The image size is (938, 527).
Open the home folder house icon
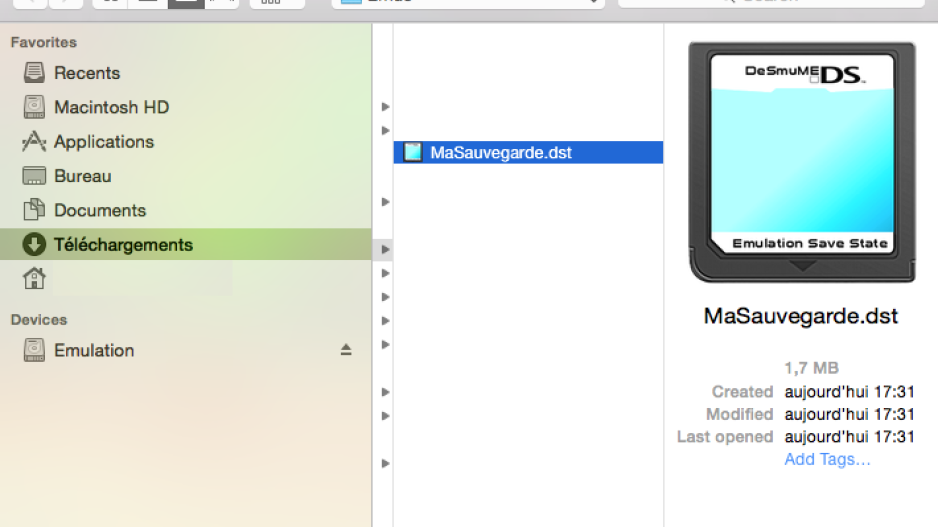click(x=34, y=278)
